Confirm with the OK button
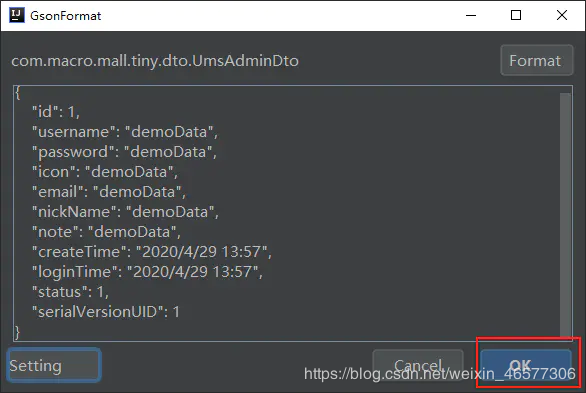This screenshot has width=586, height=393. (x=526, y=366)
